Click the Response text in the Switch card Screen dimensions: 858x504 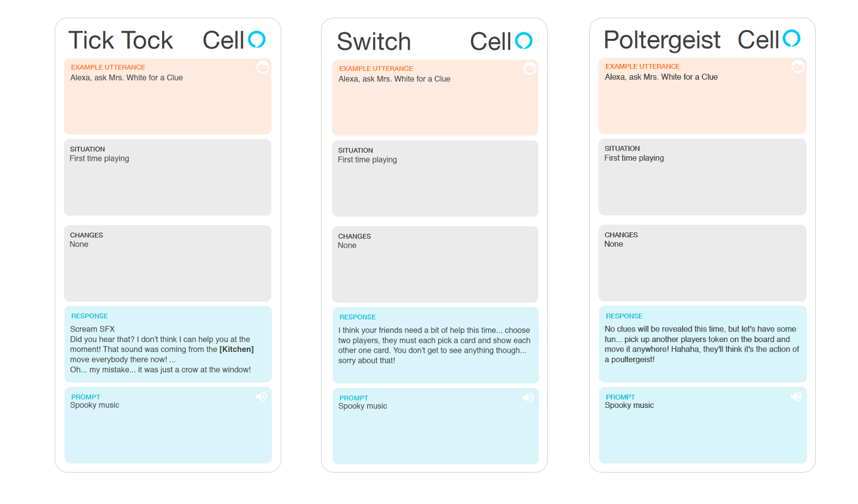click(435, 345)
